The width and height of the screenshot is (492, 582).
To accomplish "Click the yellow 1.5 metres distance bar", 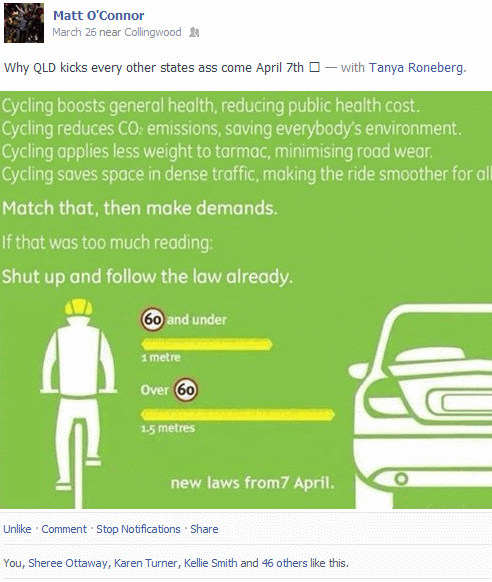I will coord(237,415).
